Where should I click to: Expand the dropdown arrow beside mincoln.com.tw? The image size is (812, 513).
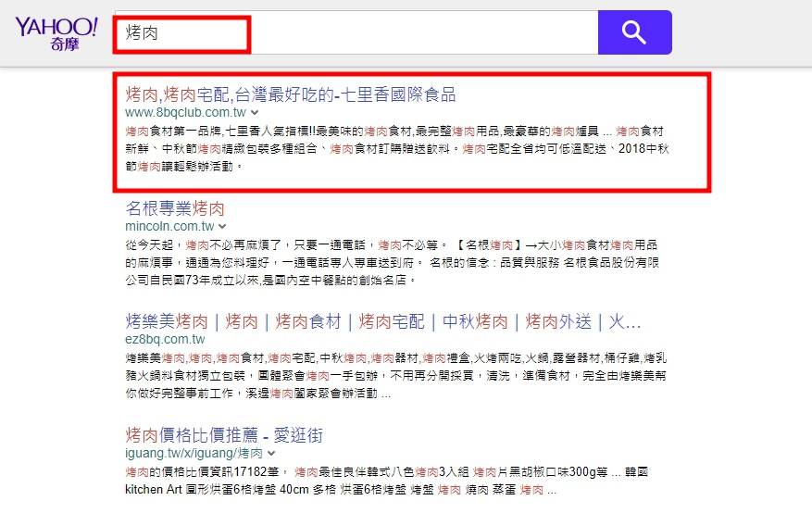click(222, 226)
